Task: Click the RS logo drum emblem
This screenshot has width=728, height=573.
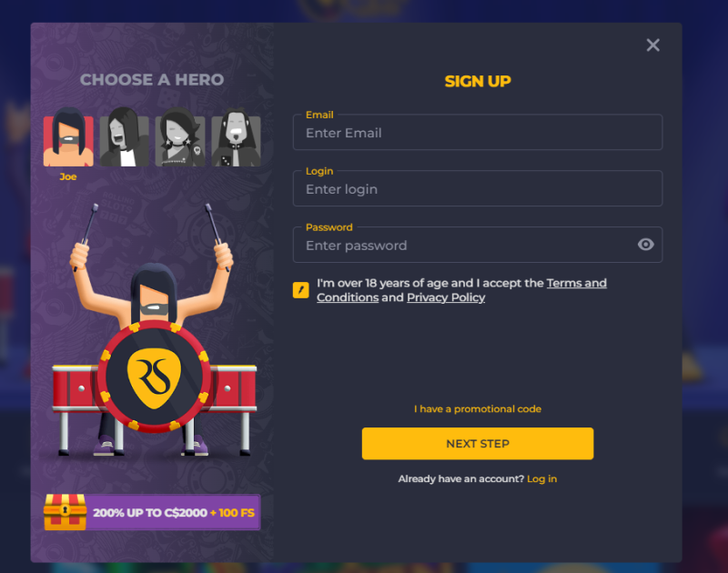Action: coord(154,377)
